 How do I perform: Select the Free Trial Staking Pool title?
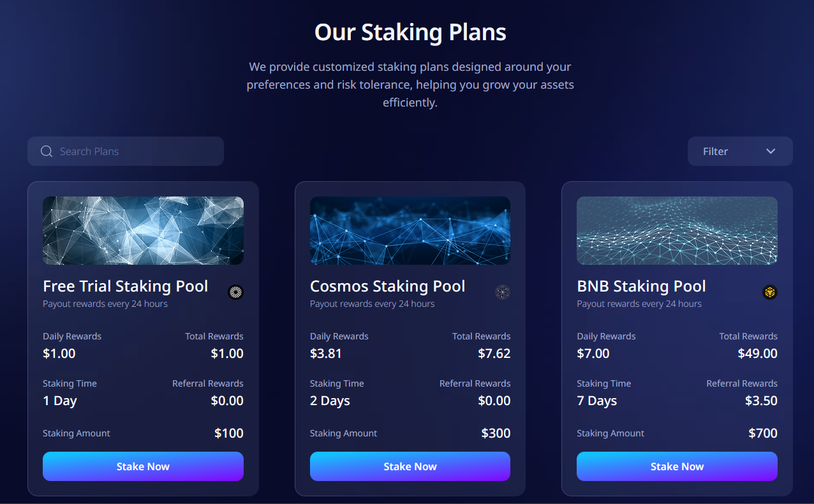[125, 286]
